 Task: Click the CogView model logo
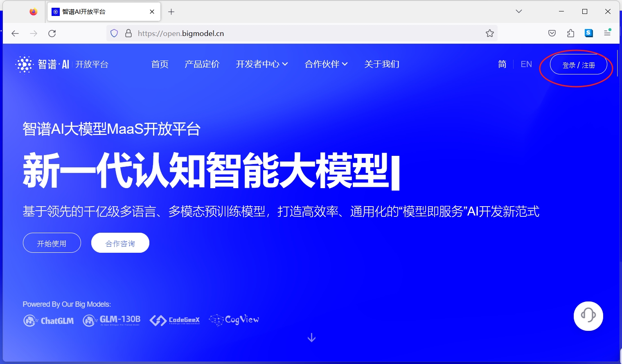(x=234, y=320)
